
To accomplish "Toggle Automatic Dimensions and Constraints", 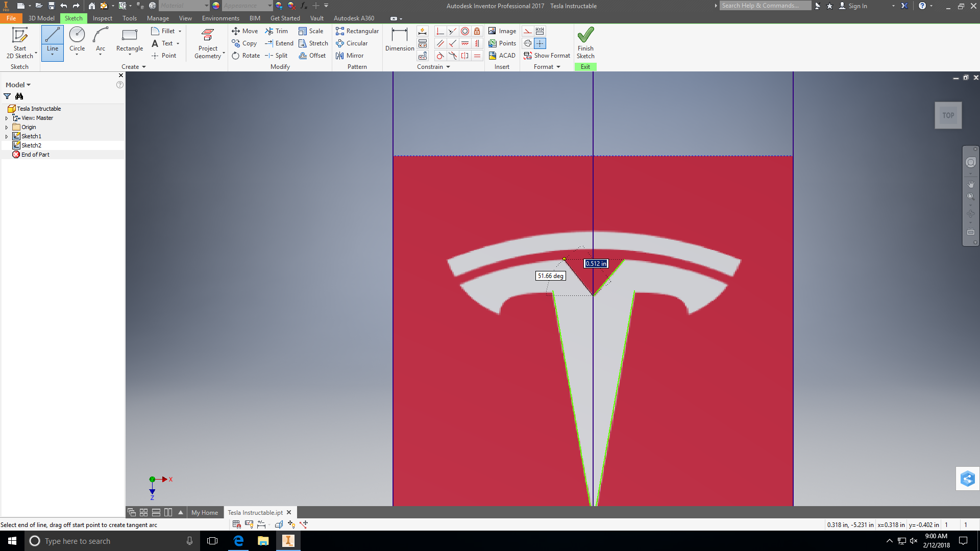I will tap(423, 31).
